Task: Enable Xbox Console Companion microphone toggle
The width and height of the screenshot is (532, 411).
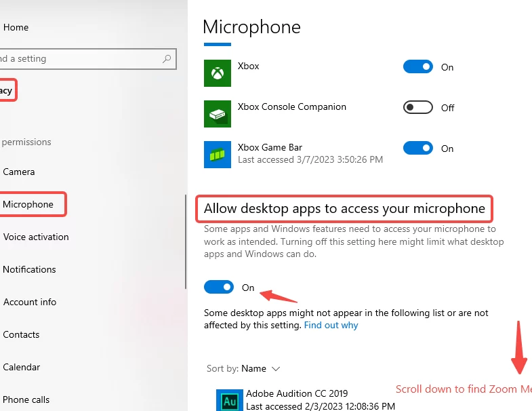Action: pos(417,107)
